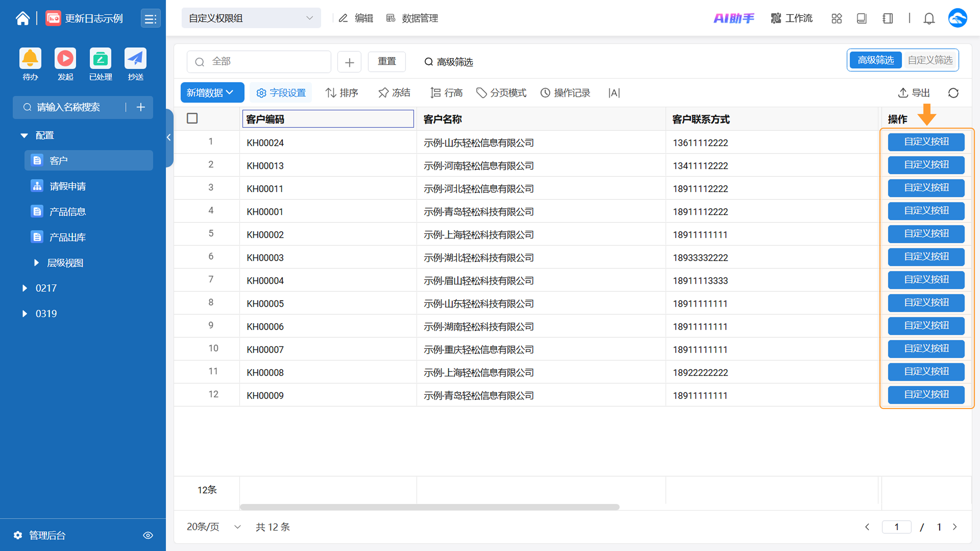
Task: Open 冻结 freeze columns option
Action: click(x=394, y=93)
